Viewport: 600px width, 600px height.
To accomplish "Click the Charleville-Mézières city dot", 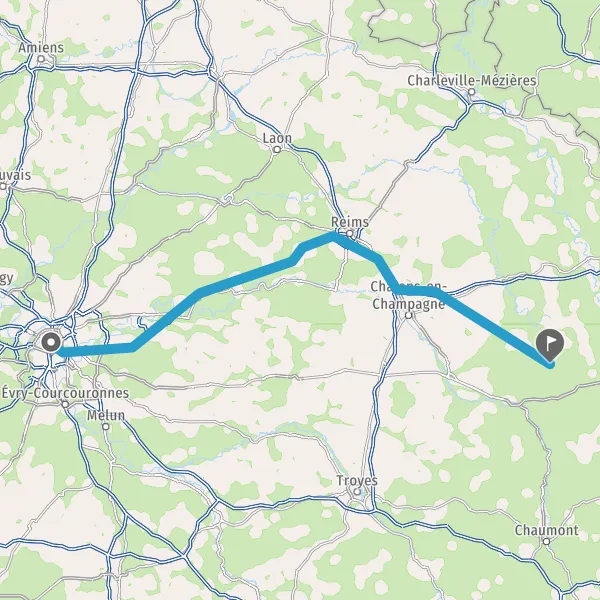I will pos(472,92).
